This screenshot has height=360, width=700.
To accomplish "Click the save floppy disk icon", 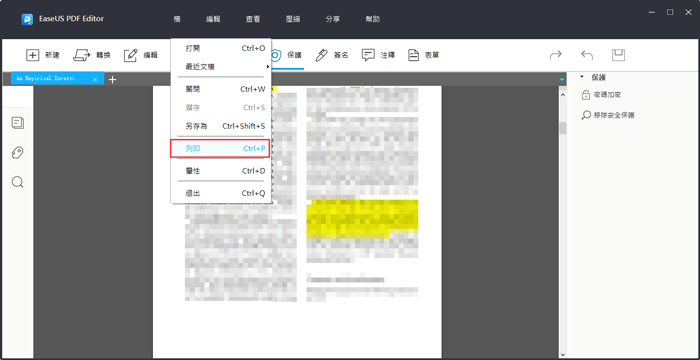I will (x=618, y=55).
